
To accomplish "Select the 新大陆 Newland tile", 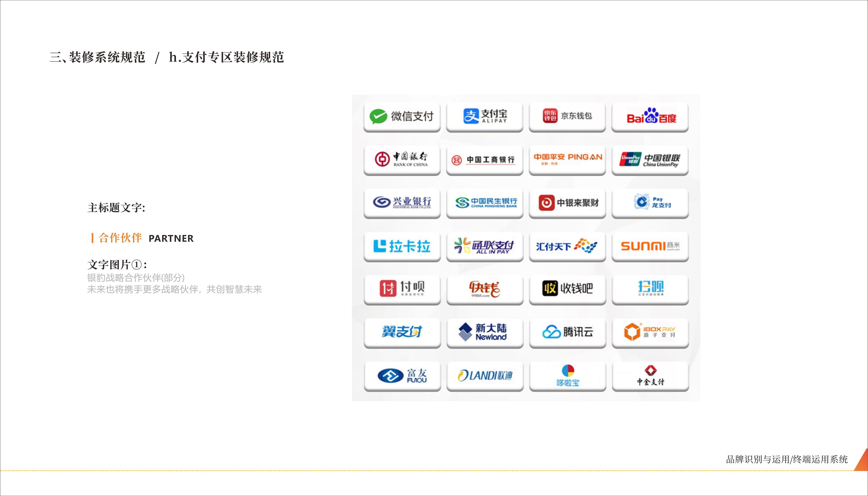I will (485, 332).
